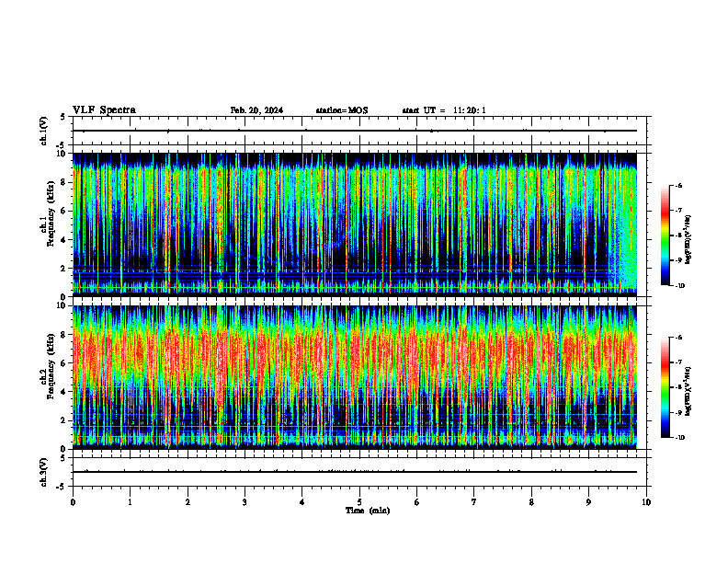Click time axis tick label "8"

531,502
